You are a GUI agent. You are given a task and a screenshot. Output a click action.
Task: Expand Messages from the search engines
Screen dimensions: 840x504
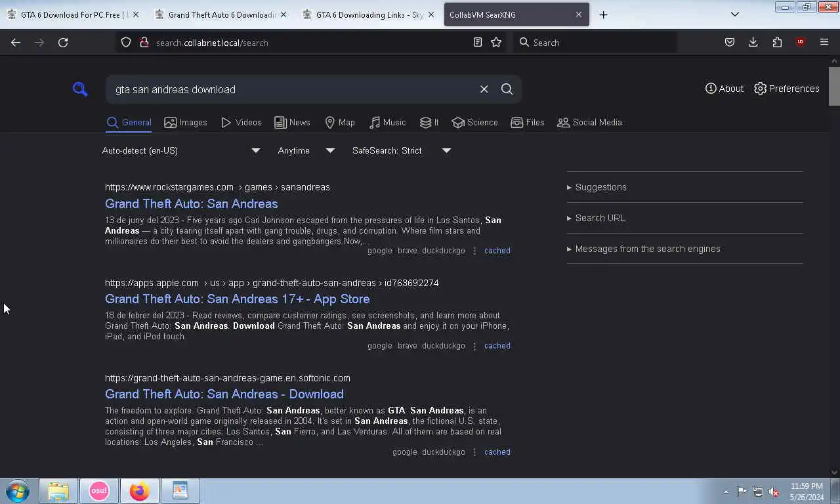click(643, 249)
